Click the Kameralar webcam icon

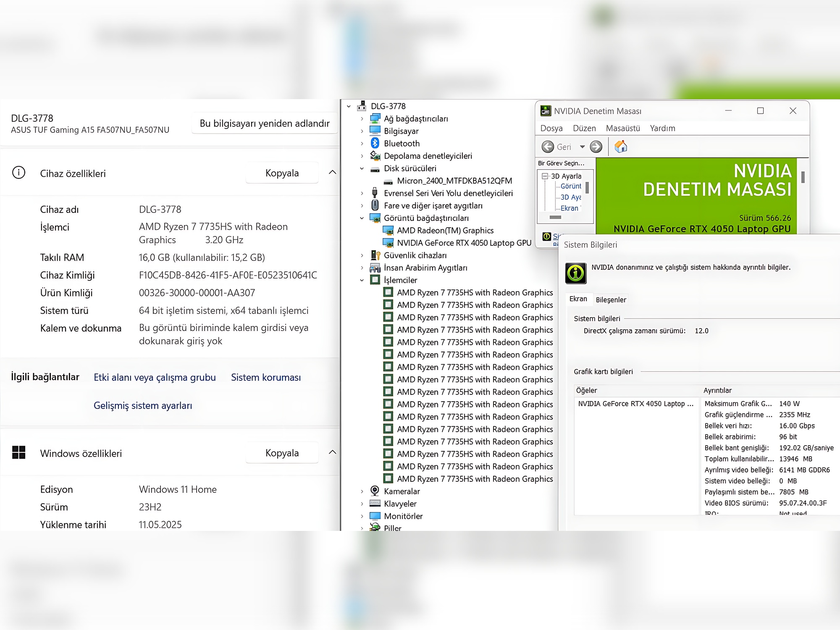pyautogui.click(x=375, y=491)
